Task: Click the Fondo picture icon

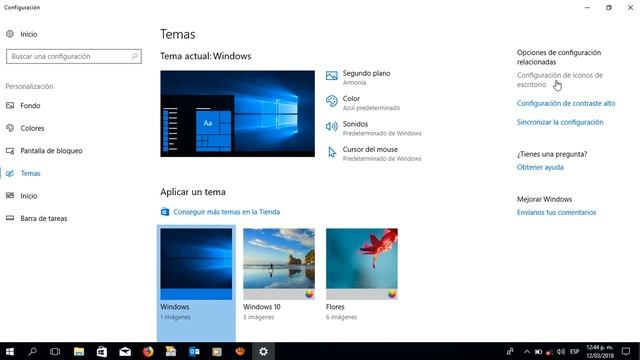Action: pos(10,105)
